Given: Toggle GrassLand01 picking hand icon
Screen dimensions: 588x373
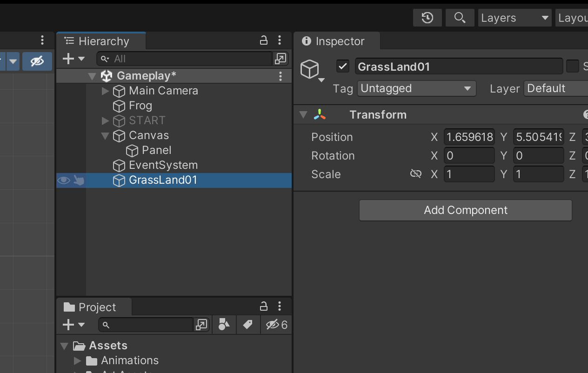Looking at the screenshot, I should click(x=79, y=180).
